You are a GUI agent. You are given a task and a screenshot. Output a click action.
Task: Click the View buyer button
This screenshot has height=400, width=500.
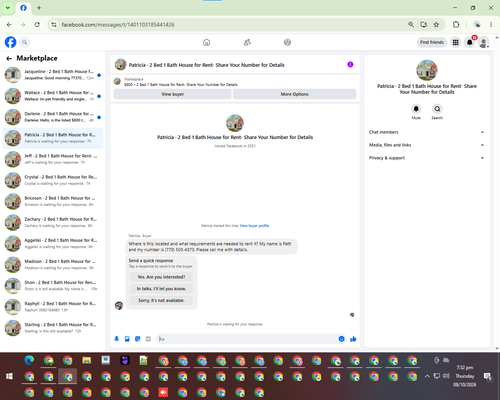click(173, 94)
